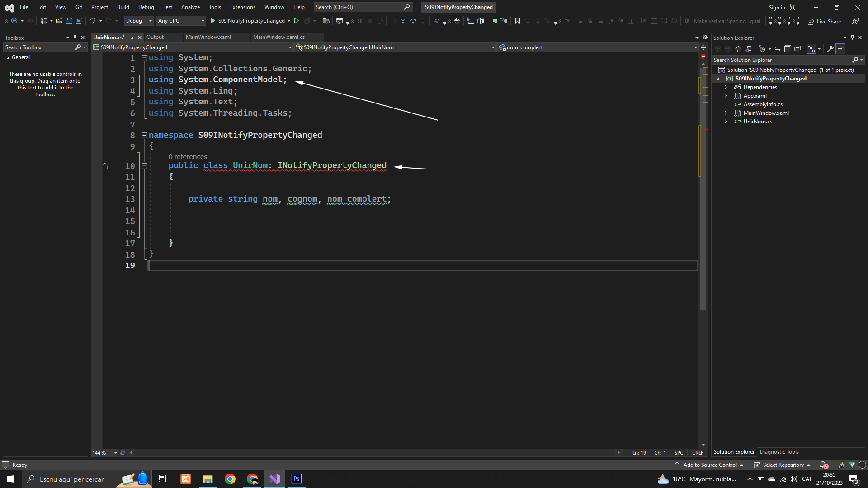Open Properties wrench in Solution Explorer
868x488 pixels.
tap(830, 49)
